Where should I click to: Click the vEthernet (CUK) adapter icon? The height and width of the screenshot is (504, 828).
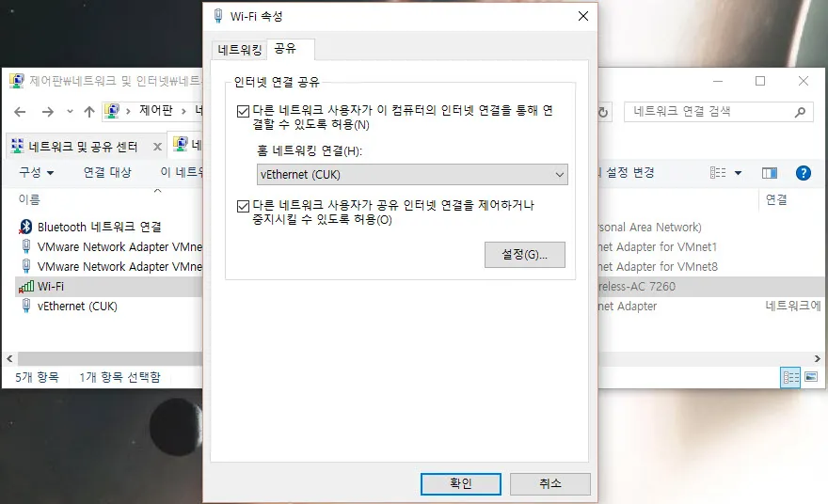[26, 306]
